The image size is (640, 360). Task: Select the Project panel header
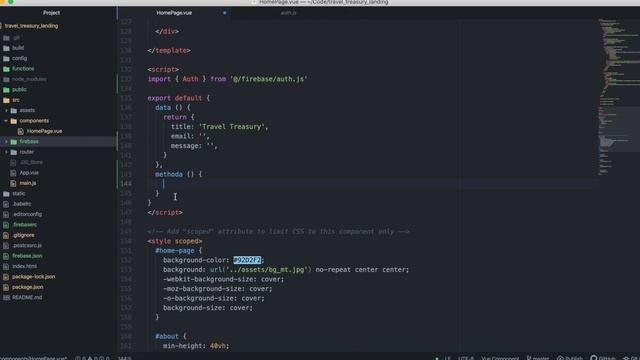51,13
